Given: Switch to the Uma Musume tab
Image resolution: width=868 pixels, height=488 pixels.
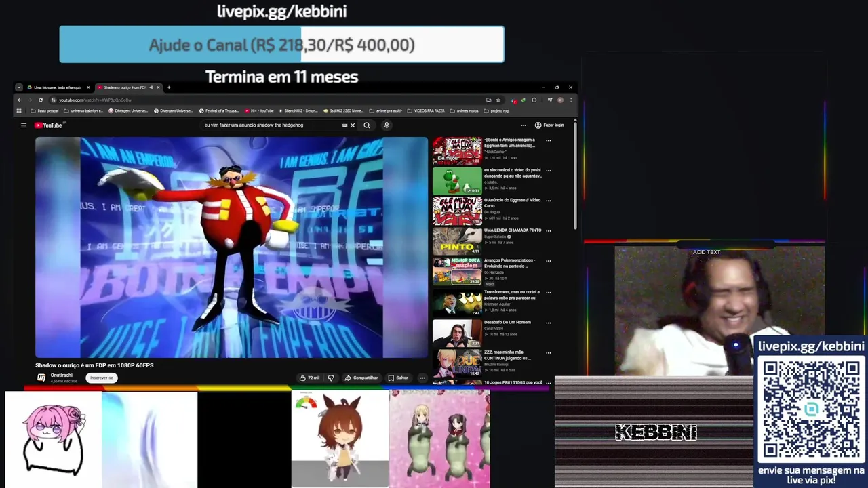Looking at the screenshot, I should 58,87.
